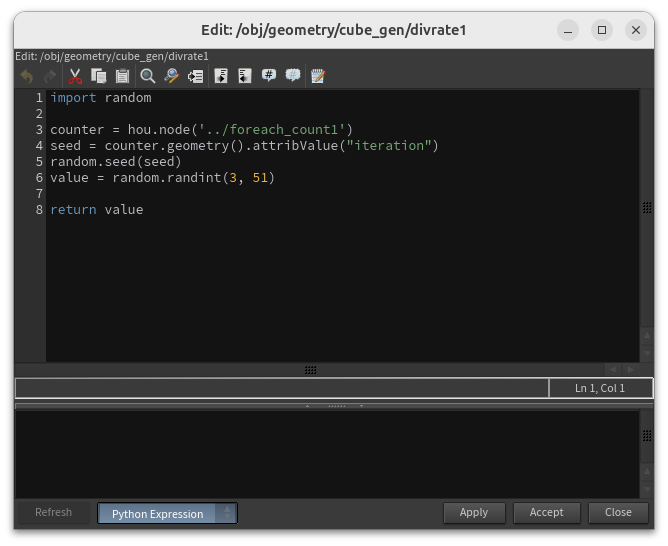Click the 'return value' line
668x546 pixels.
97,210
